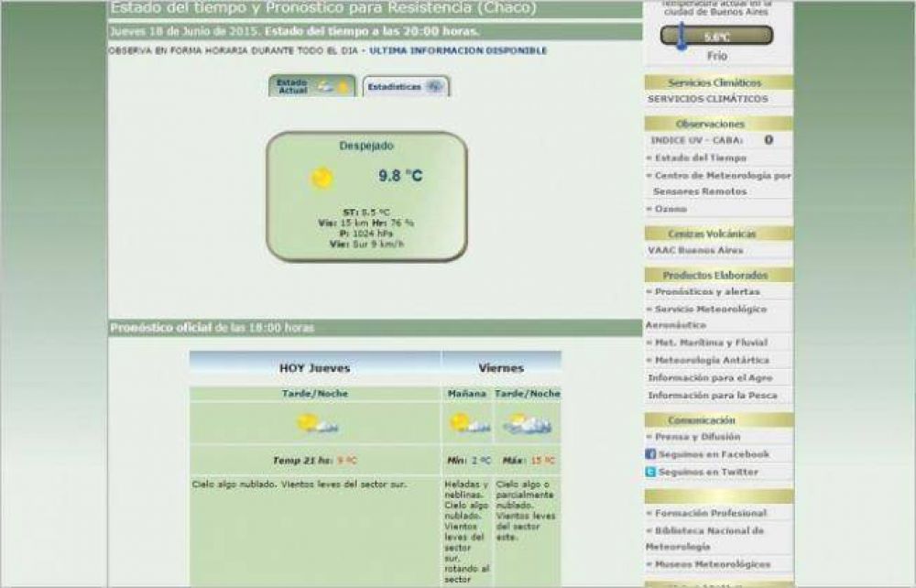Click the Tarde/Noche icon under HOY Jueves
This screenshot has width=916, height=588.
click(x=317, y=423)
